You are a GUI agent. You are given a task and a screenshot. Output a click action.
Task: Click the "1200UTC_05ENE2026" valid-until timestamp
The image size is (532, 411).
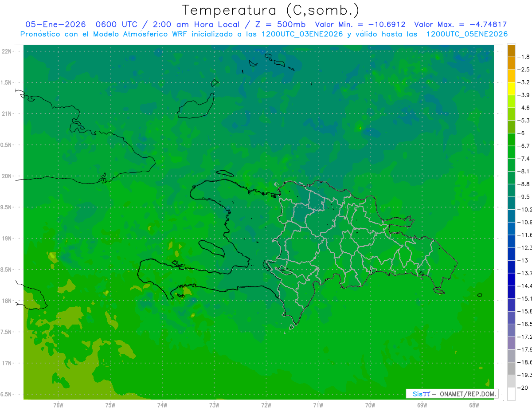[467, 34]
